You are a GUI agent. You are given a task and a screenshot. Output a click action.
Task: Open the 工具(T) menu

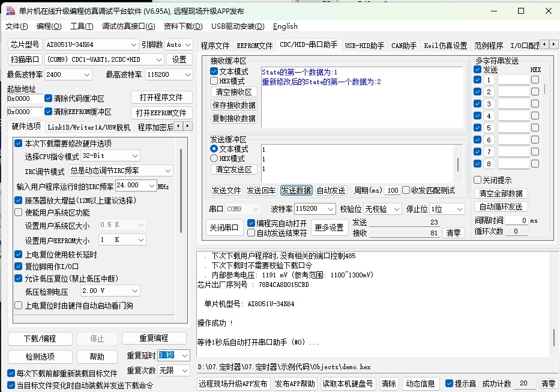pyautogui.click(x=82, y=26)
